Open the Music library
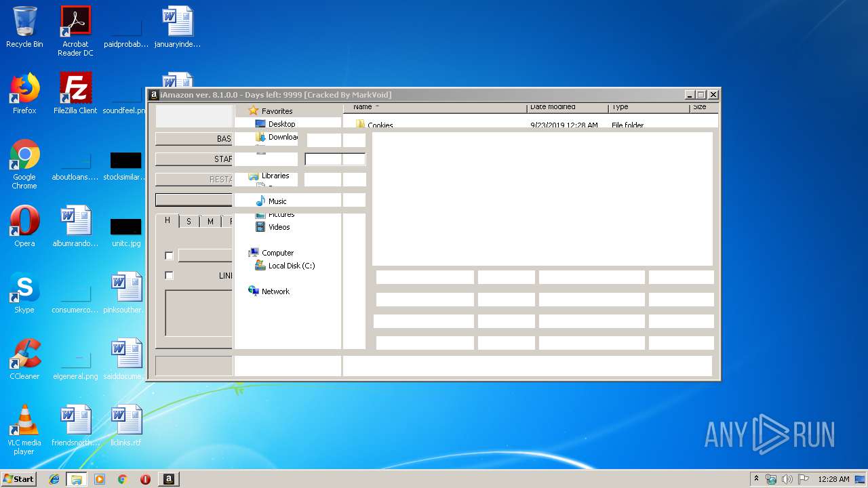868x488 pixels. tap(271, 201)
